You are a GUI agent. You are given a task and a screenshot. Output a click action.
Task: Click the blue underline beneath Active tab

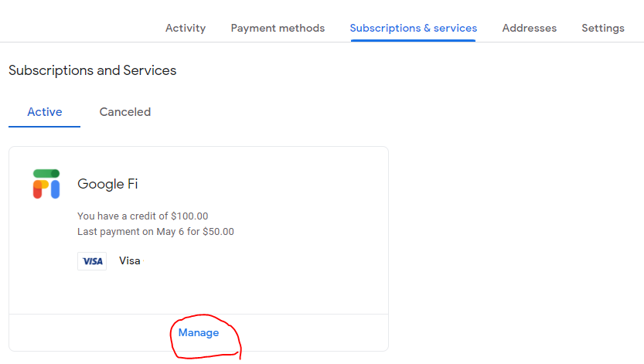click(x=44, y=127)
